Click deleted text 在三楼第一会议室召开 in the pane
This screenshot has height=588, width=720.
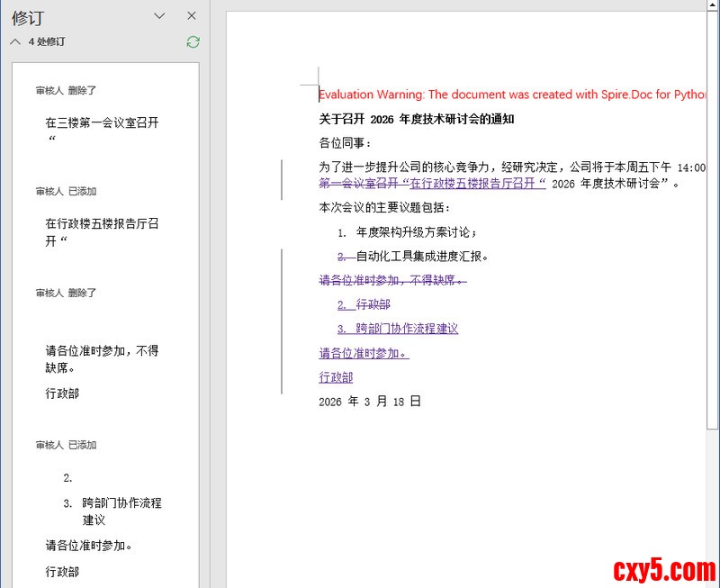click(x=102, y=122)
